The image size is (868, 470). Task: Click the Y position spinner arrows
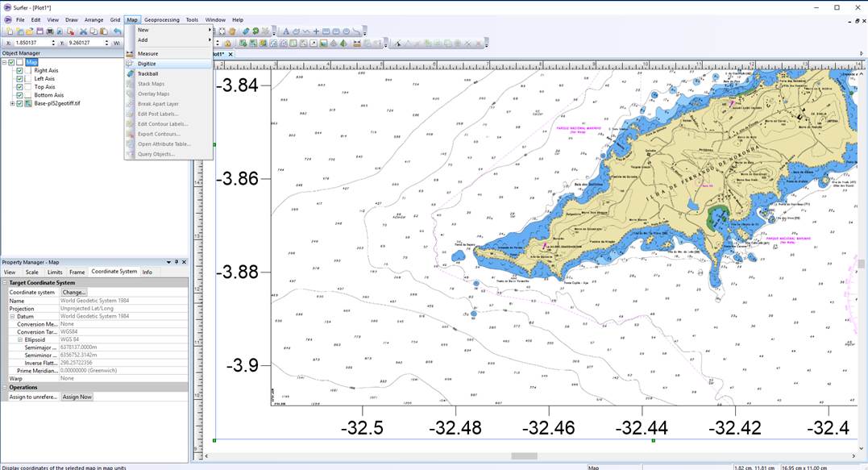coord(107,43)
